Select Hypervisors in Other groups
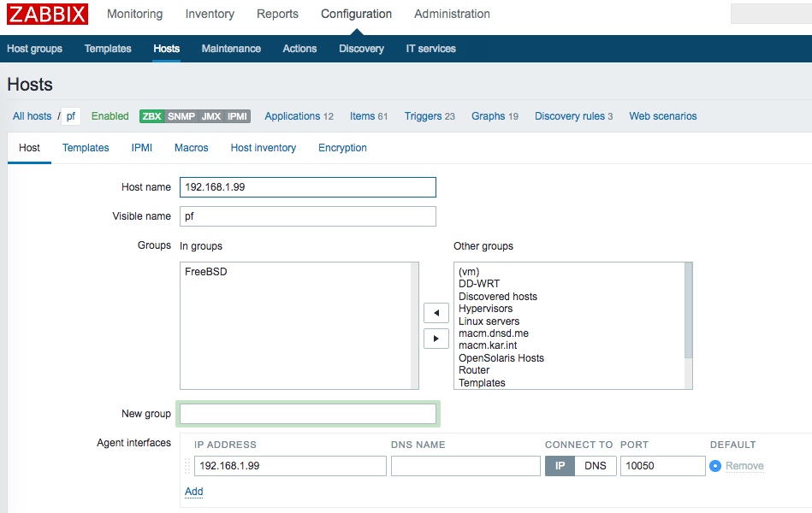The width and height of the screenshot is (812, 513). (485, 309)
